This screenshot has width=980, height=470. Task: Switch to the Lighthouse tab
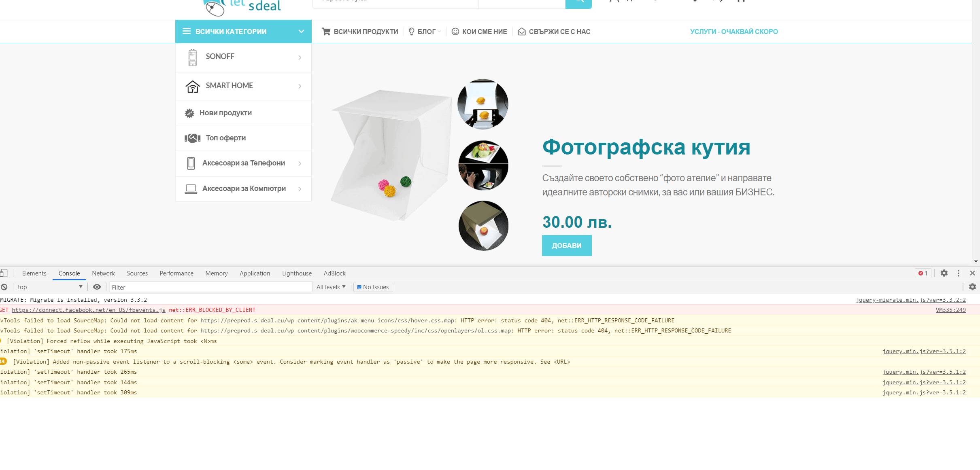coord(297,273)
